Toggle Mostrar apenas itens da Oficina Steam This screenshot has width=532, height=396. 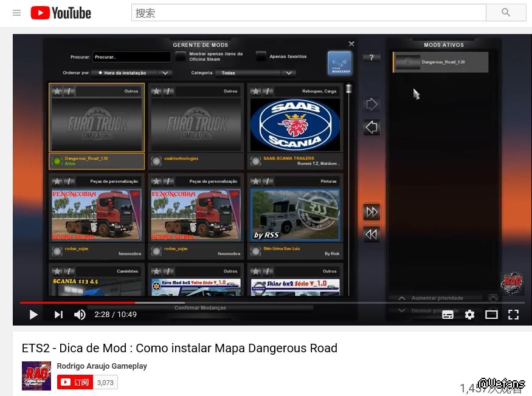[181, 56]
